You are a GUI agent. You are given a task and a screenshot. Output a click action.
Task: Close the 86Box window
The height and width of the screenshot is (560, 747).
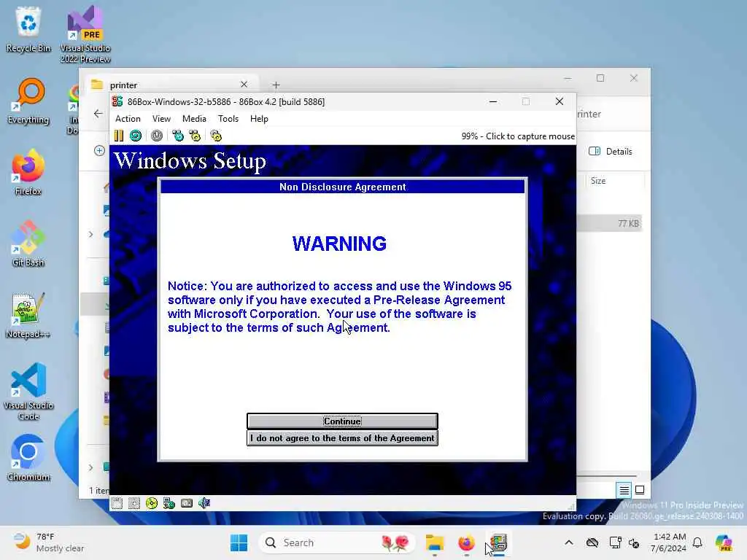[560, 101]
